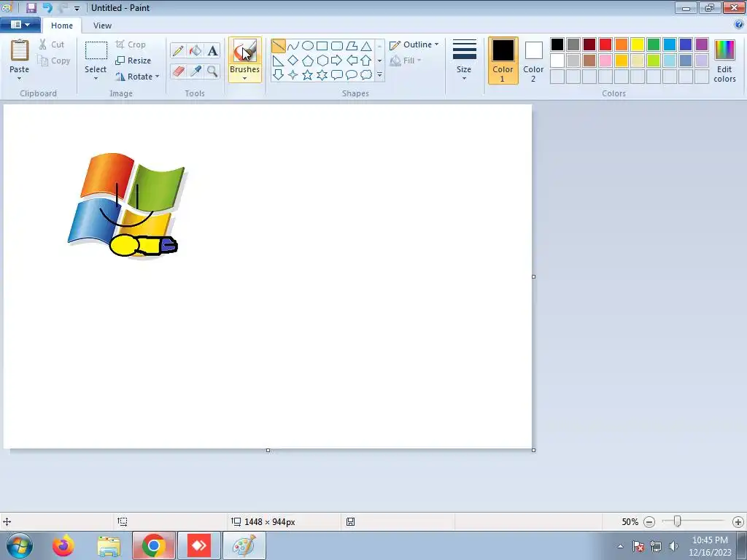Select the Eraser tool
747x560 pixels.
(x=178, y=71)
